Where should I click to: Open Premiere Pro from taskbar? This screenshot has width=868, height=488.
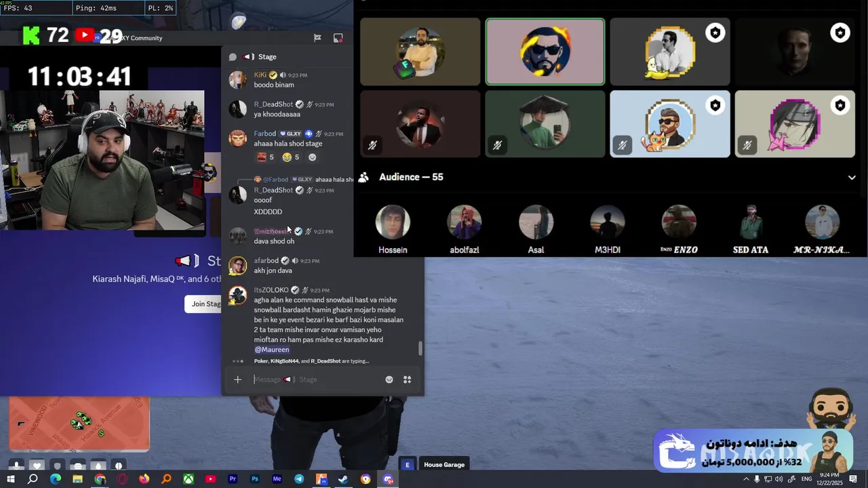233,479
